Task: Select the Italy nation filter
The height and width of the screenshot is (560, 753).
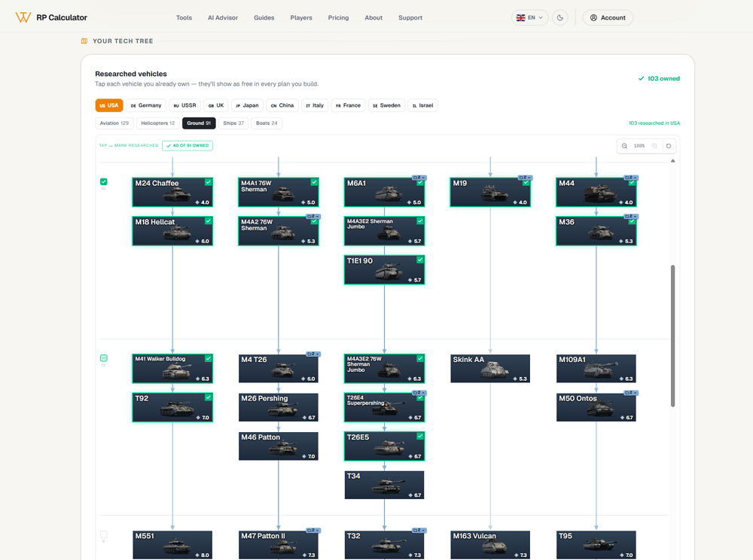Action: [315, 105]
